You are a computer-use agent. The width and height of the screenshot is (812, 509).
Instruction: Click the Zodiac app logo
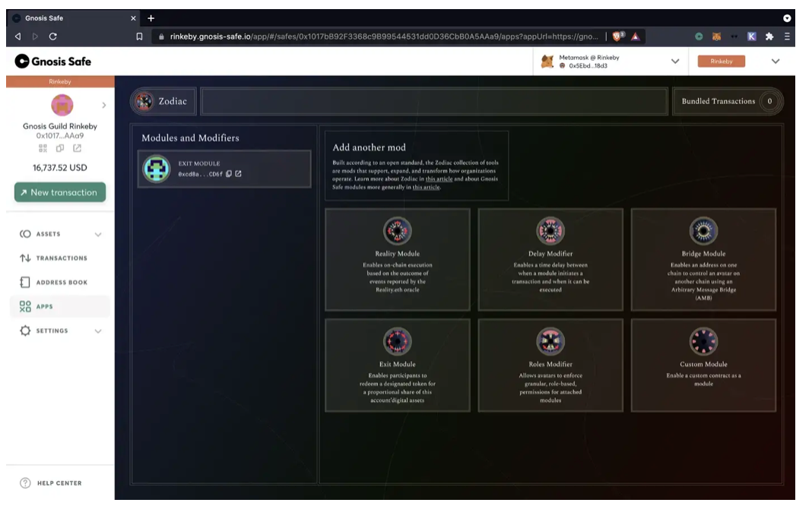coord(143,101)
